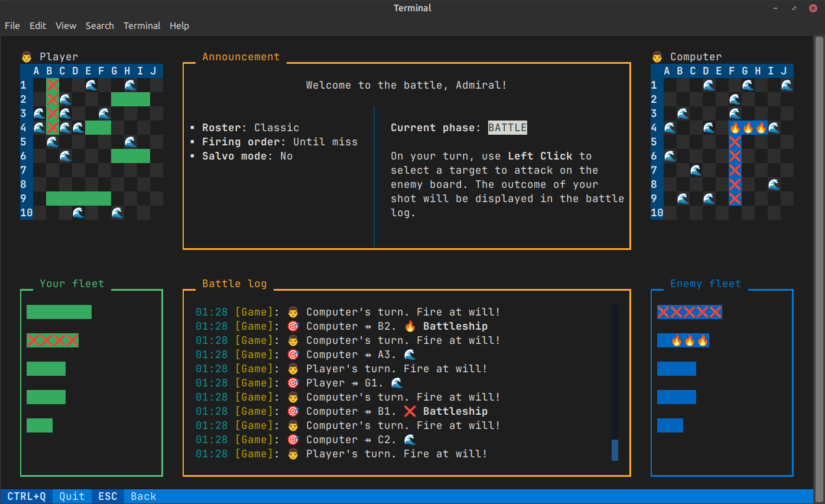
Task: Open the Edit menu
Action: point(38,25)
